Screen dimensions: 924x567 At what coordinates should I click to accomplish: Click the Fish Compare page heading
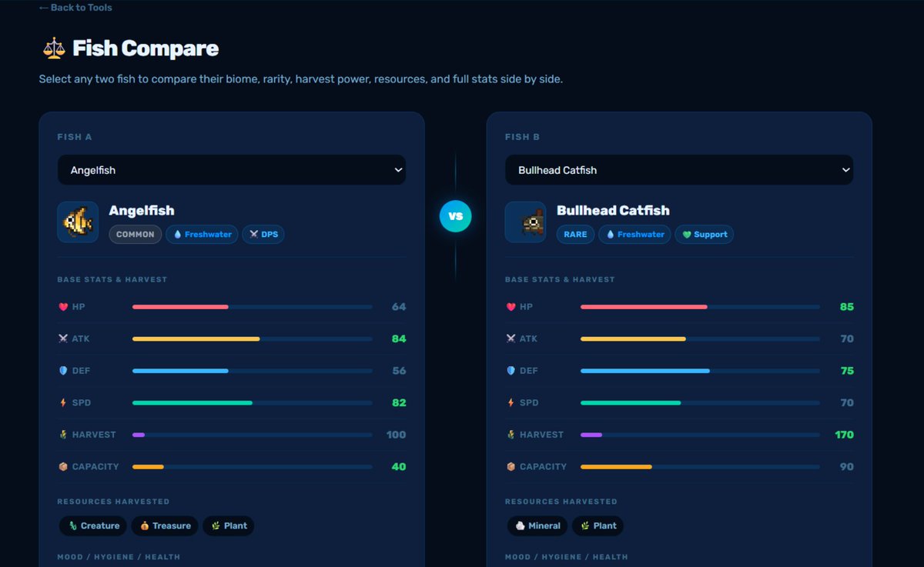(x=146, y=48)
